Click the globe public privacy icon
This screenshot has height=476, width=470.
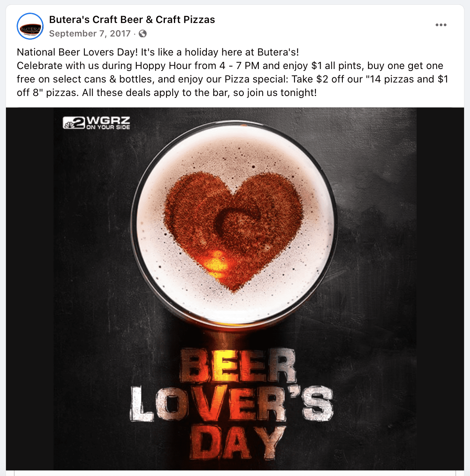(143, 34)
